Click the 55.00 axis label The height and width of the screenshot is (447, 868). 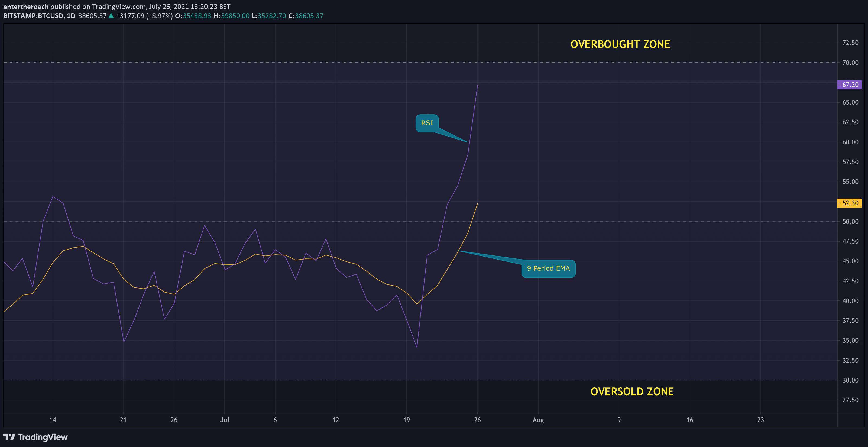[x=850, y=182]
